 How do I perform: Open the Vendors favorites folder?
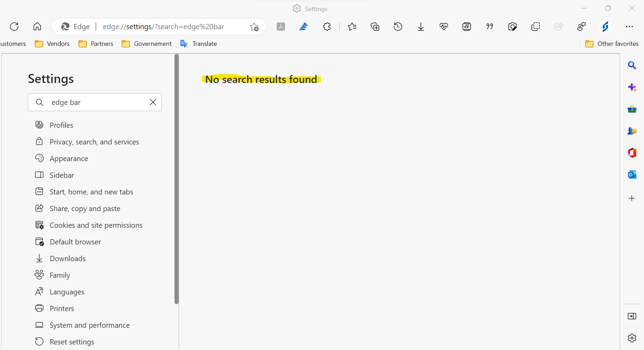52,44
